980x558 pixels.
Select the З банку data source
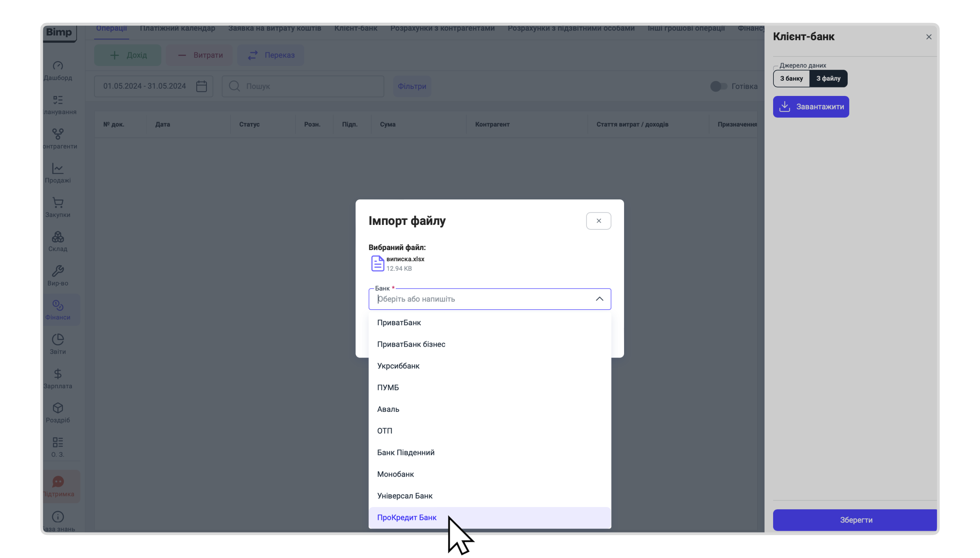791,79
